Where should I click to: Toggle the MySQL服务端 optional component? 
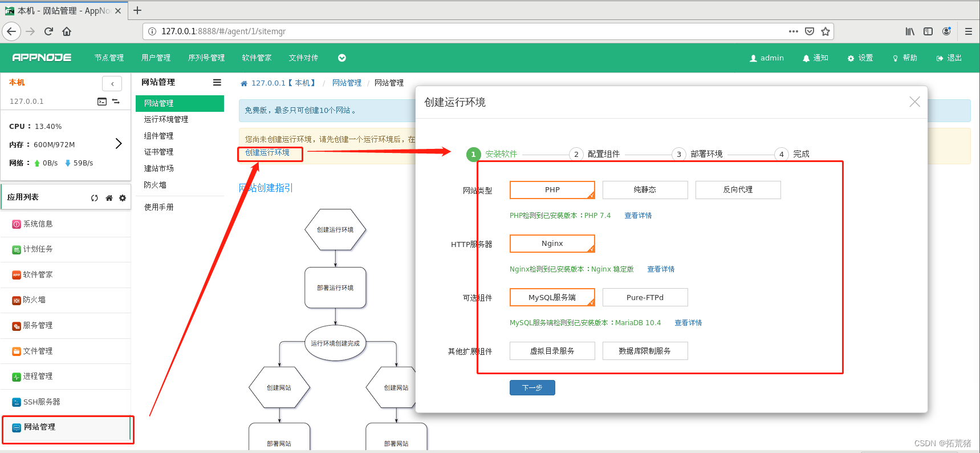coord(552,297)
